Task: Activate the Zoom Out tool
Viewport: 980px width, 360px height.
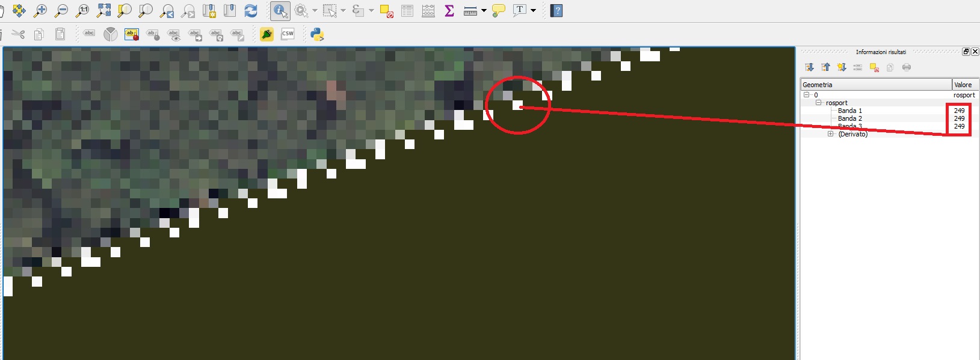Action: pos(61,10)
